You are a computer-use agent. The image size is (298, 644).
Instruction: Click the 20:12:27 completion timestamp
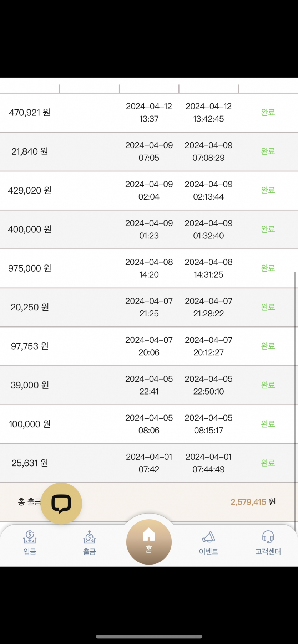tap(208, 352)
